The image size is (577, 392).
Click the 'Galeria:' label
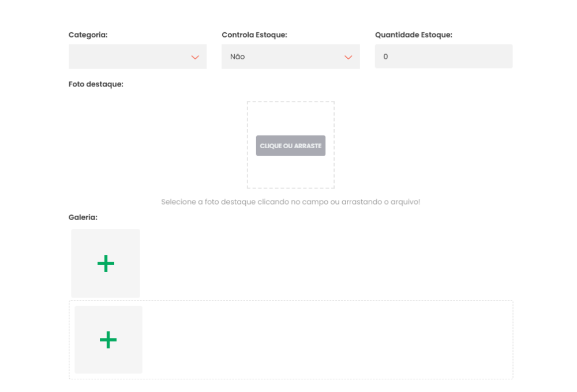83,217
